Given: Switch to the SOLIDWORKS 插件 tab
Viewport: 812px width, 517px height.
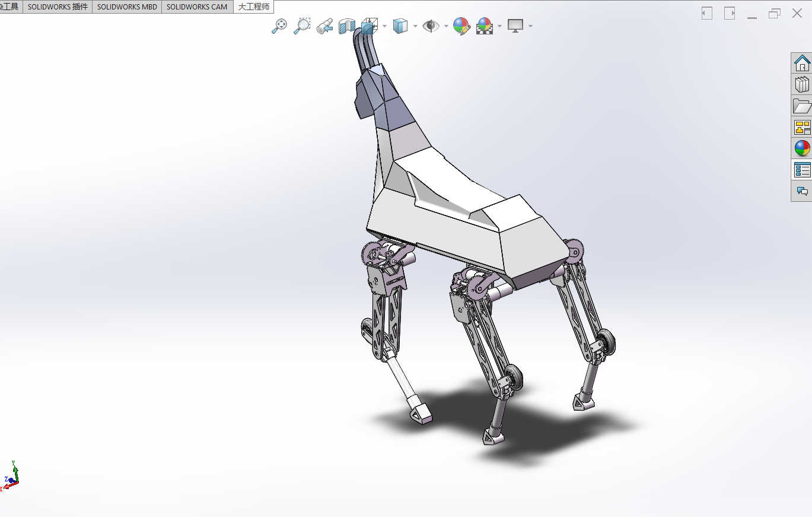Looking at the screenshot, I should (x=58, y=7).
